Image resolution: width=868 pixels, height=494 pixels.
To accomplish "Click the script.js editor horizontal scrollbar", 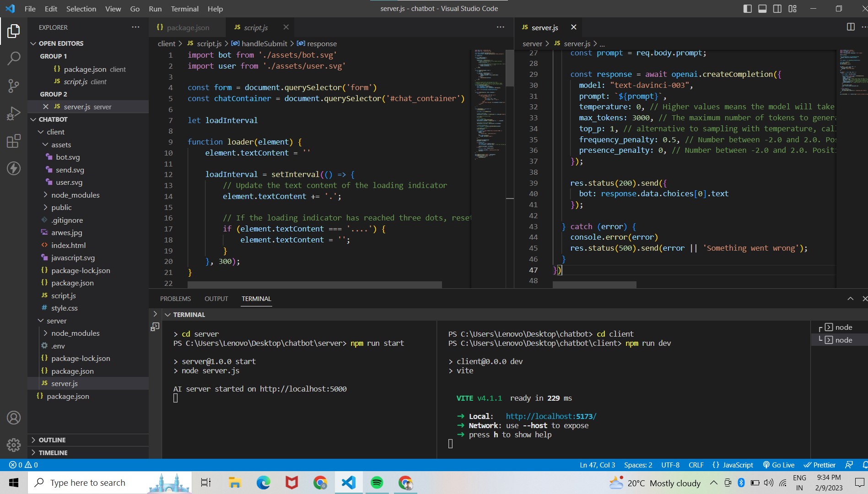I will [x=314, y=285].
